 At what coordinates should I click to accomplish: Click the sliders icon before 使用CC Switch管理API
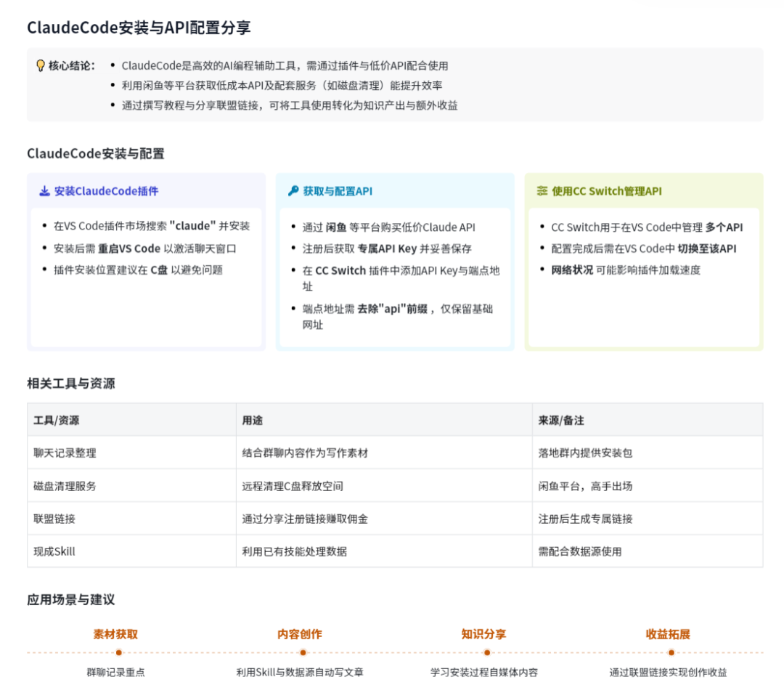click(x=542, y=190)
